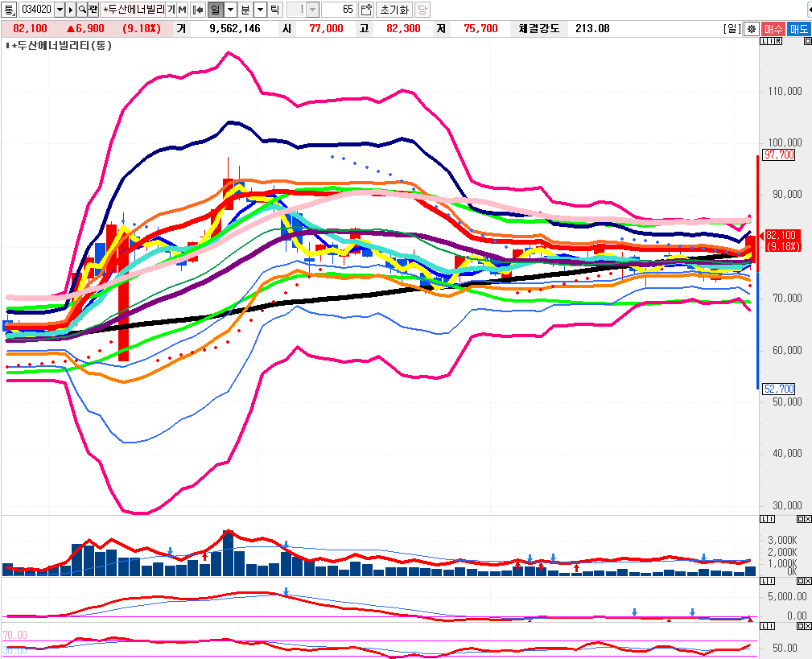Screen dimensions: 812x659
Task: Click the chart settings gear icon
Action: point(750,28)
